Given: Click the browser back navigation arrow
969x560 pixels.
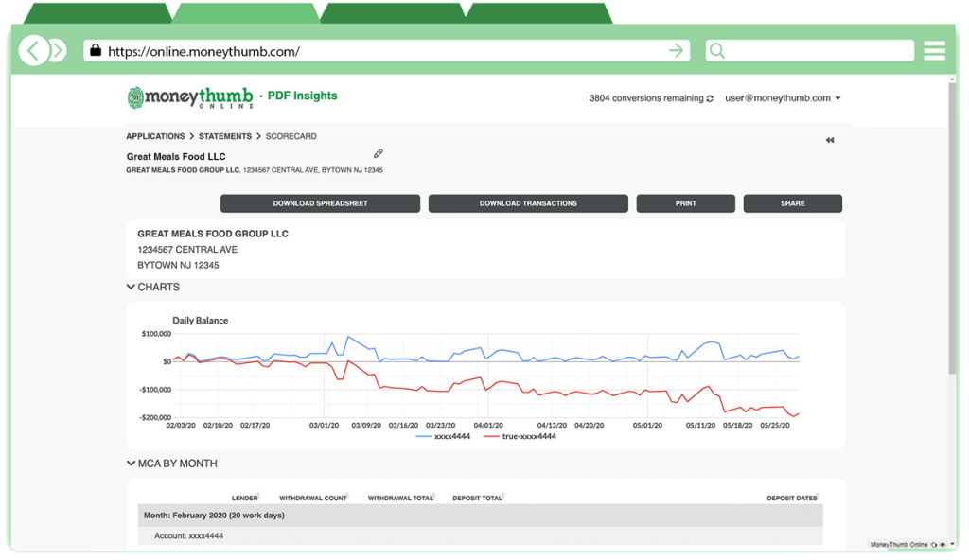Looking at the screenshot, I should coord(30,49).
